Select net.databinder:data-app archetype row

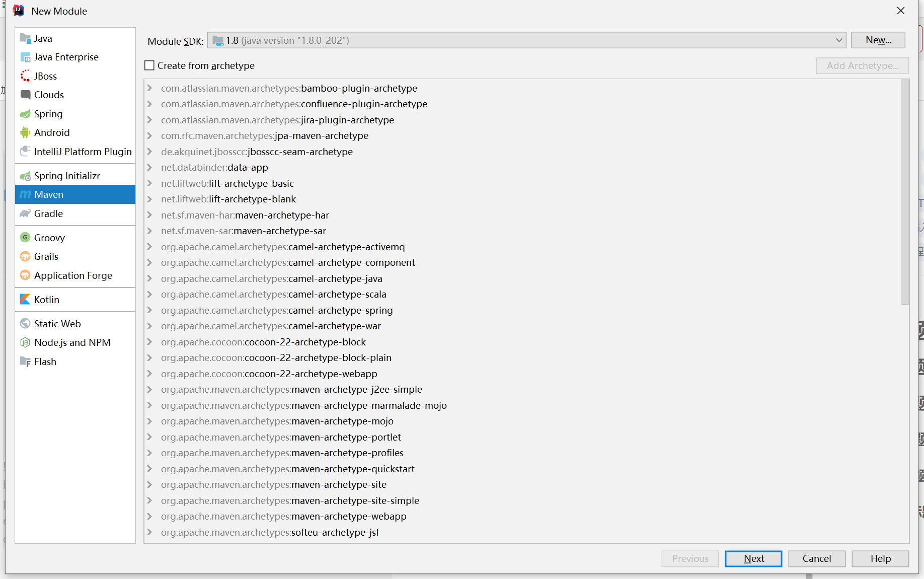tap(522, 167)
